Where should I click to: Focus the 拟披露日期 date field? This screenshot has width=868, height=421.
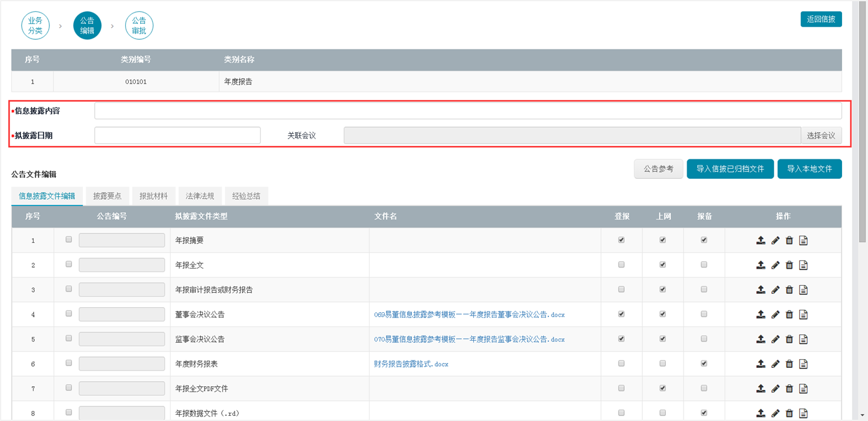click(178, 135)
